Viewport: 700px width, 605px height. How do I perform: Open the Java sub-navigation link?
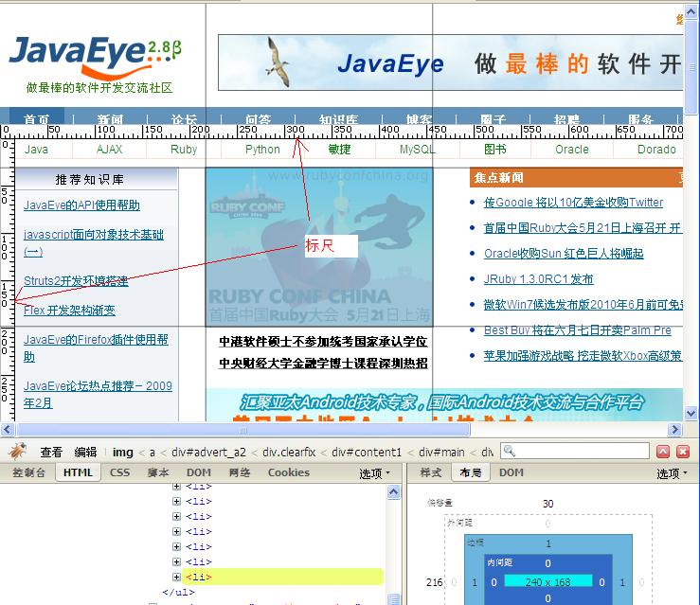tap(36, 150)
